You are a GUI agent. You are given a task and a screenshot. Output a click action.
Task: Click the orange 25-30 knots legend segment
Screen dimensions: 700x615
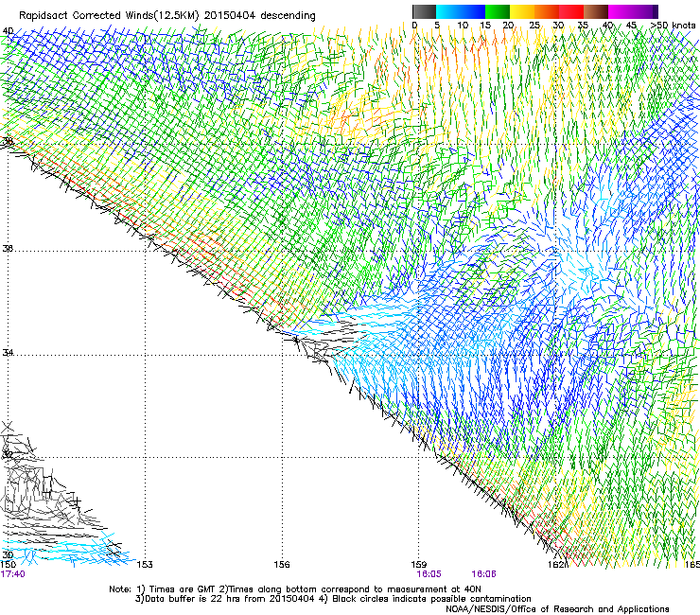click(547, 11)
